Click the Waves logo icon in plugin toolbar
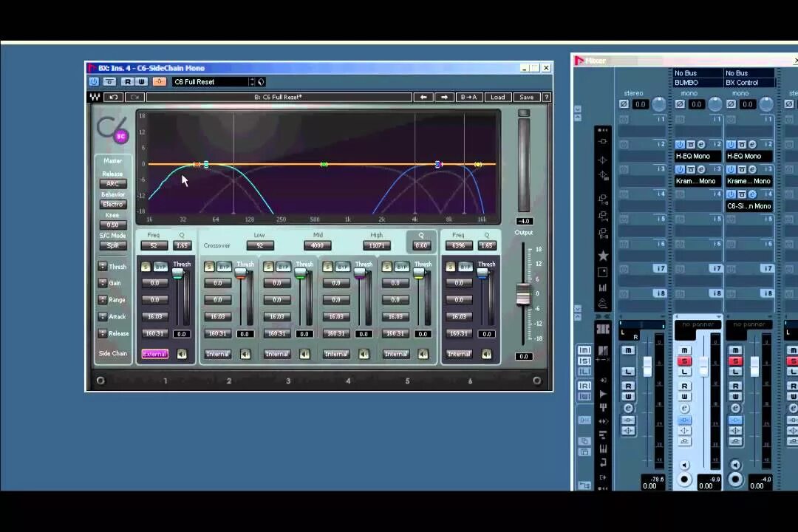The image size is (798, 532). point(95,98)
